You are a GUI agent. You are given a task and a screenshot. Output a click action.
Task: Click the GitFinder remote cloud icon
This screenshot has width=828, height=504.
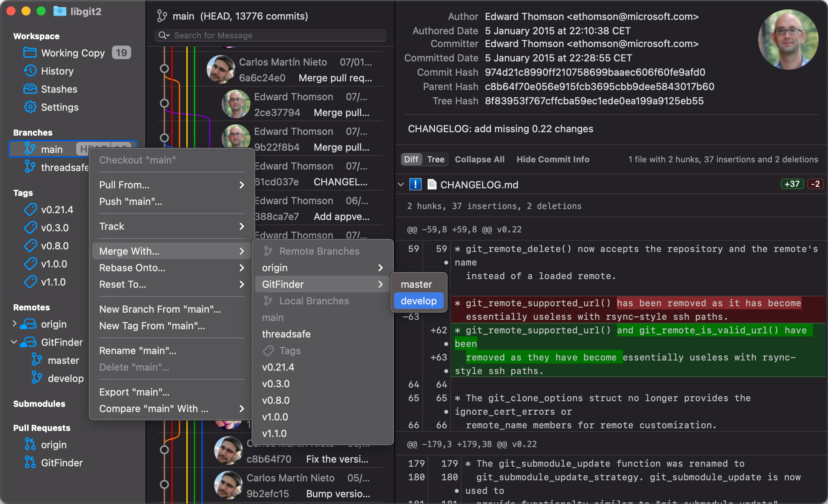(28, 342)
